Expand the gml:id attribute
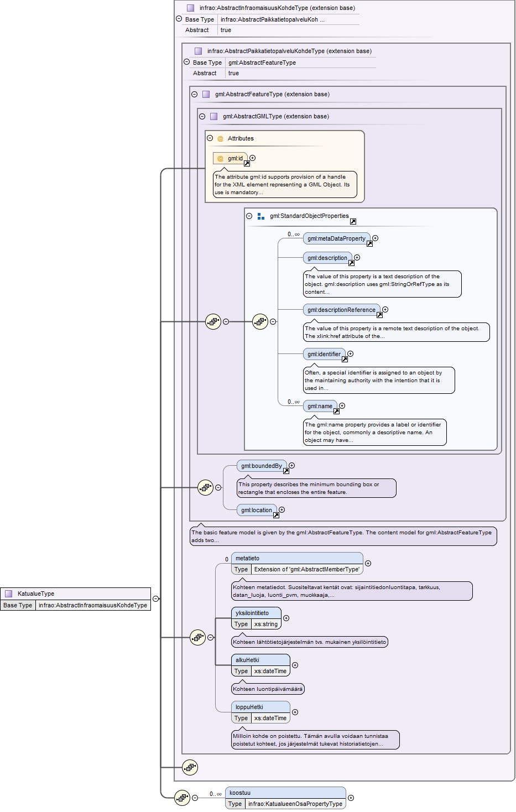Image resolution: width=516 pixels, height=812 pixels. point(252,158)
